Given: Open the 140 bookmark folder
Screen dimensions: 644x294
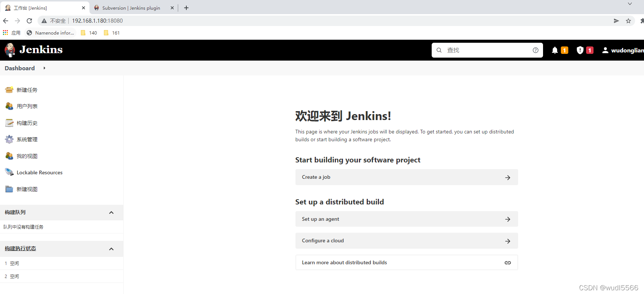Looking at the screenshot, I should tap(89, 33).
